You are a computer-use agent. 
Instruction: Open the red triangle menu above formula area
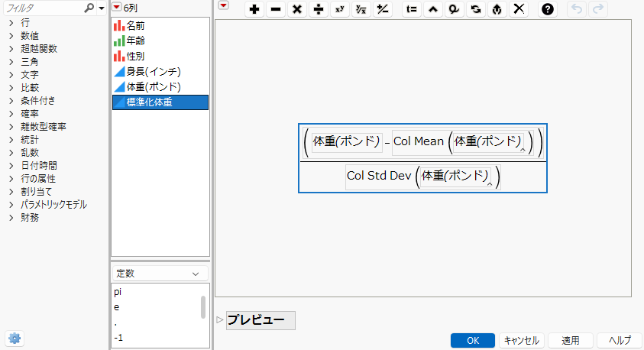pos(223,5)
